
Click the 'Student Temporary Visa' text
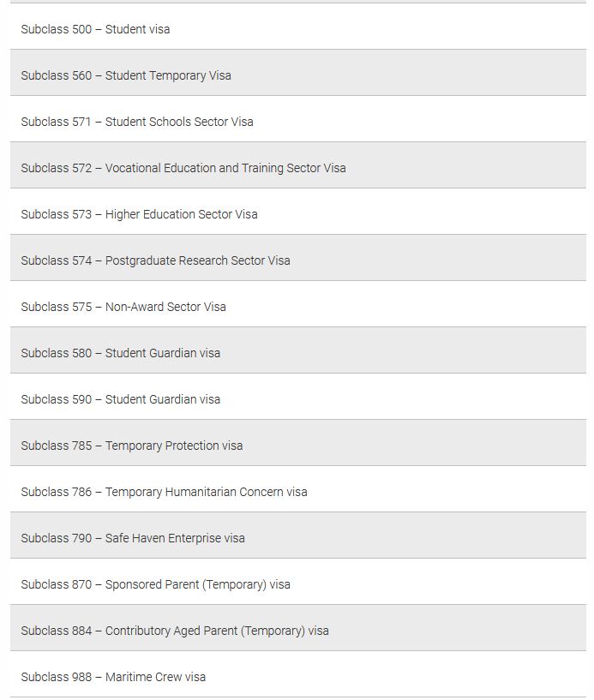click(168, 75)
